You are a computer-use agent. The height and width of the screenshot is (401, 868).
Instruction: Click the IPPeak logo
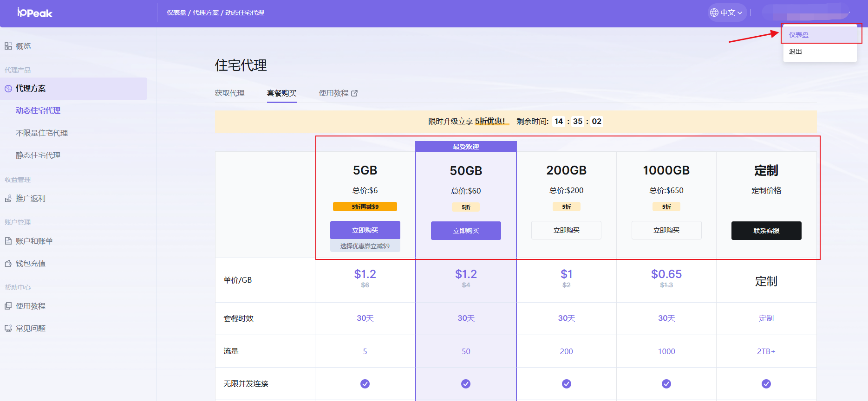click(35, 13)
